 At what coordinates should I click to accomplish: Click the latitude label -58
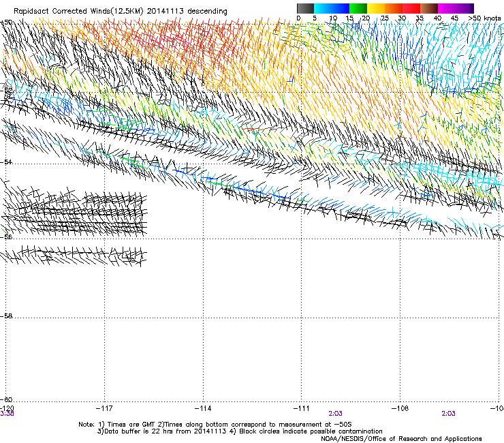[x=6, y=316]
